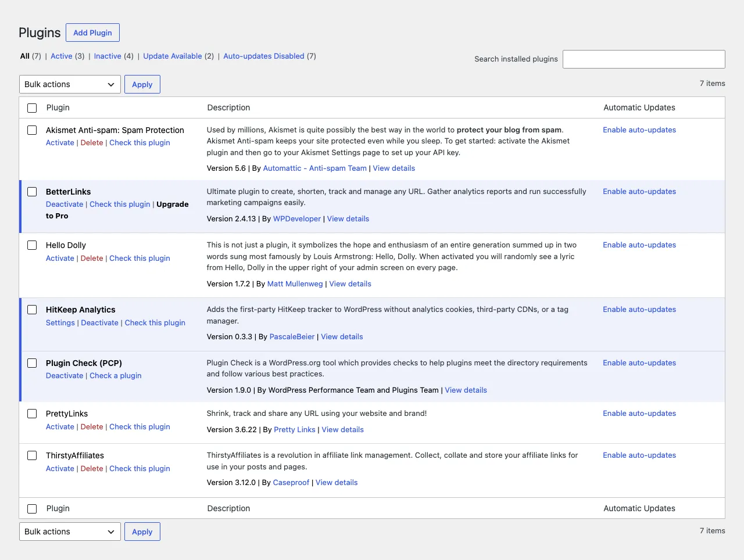Click Check this plugin for ThirstyAffiliates
The width and height of the screenshot is (744, 560).
139,469
